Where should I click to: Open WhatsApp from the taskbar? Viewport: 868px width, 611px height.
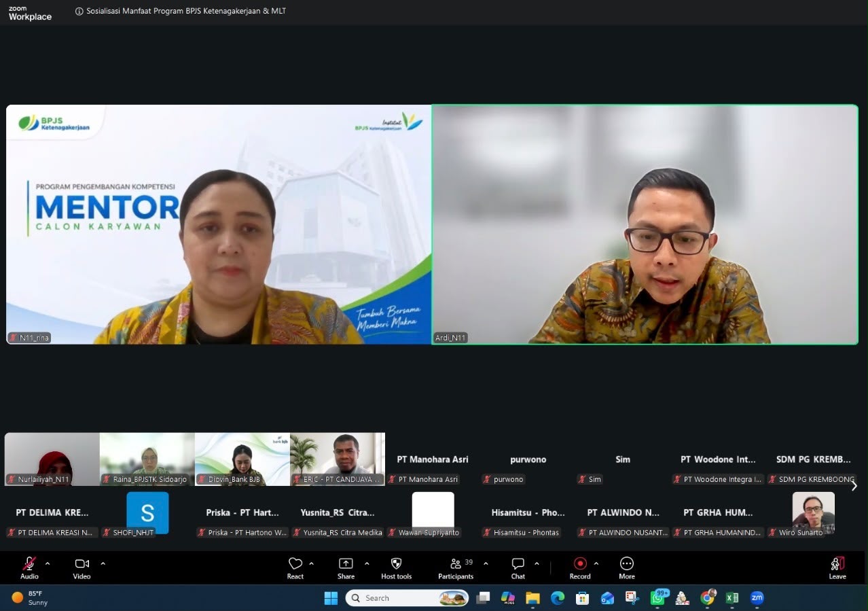pos(657,598)
